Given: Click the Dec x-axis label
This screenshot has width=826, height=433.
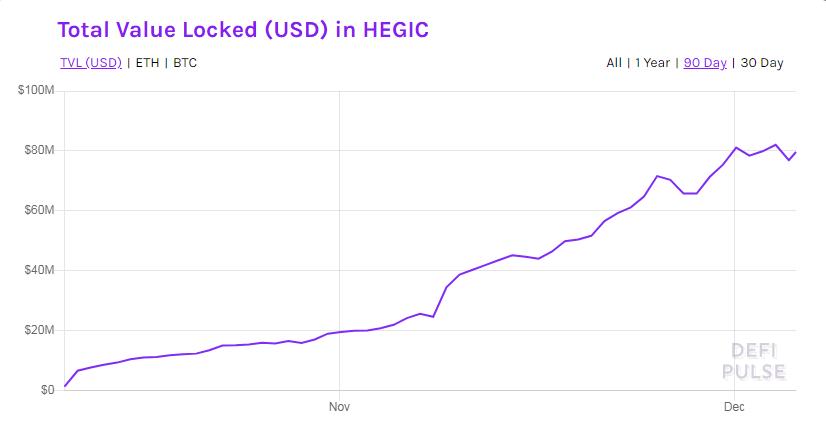Looking at the screenshot, I should point(735,407).
